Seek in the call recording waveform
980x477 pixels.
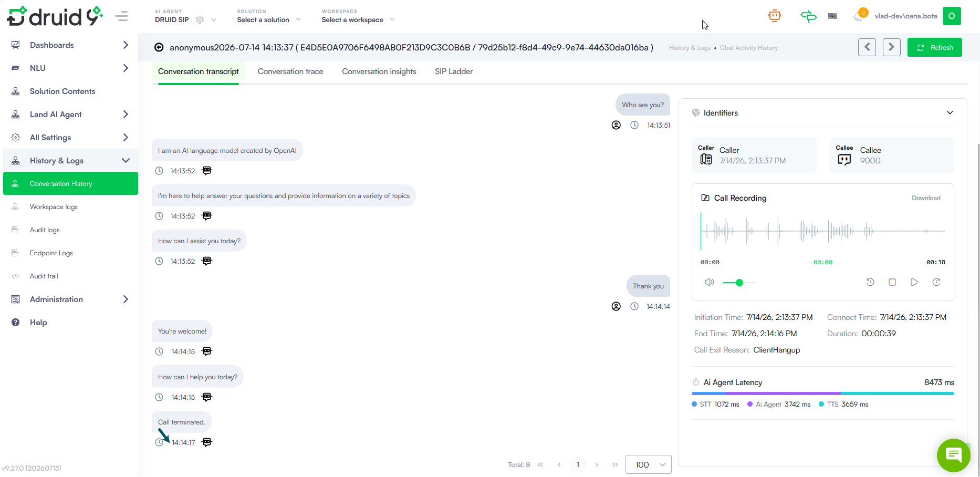coord(823,231)
